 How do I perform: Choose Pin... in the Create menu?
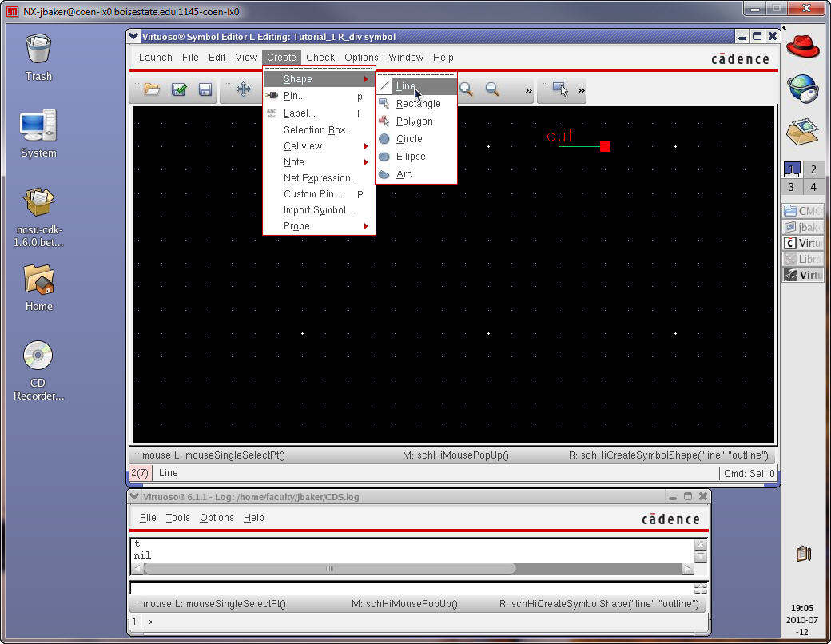(x=294, y=96)
